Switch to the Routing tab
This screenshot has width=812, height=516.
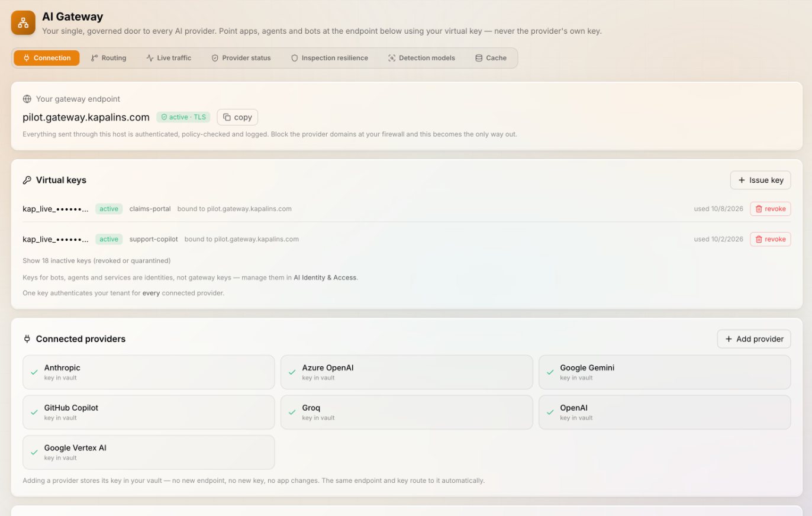click(108, 58)
